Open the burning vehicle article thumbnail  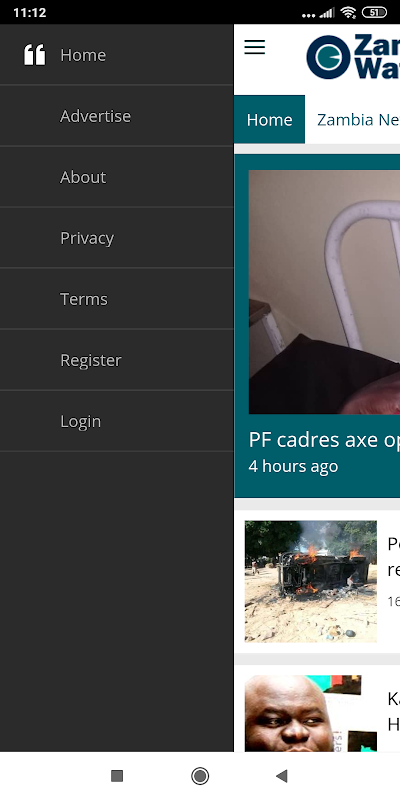coord(311,581)
